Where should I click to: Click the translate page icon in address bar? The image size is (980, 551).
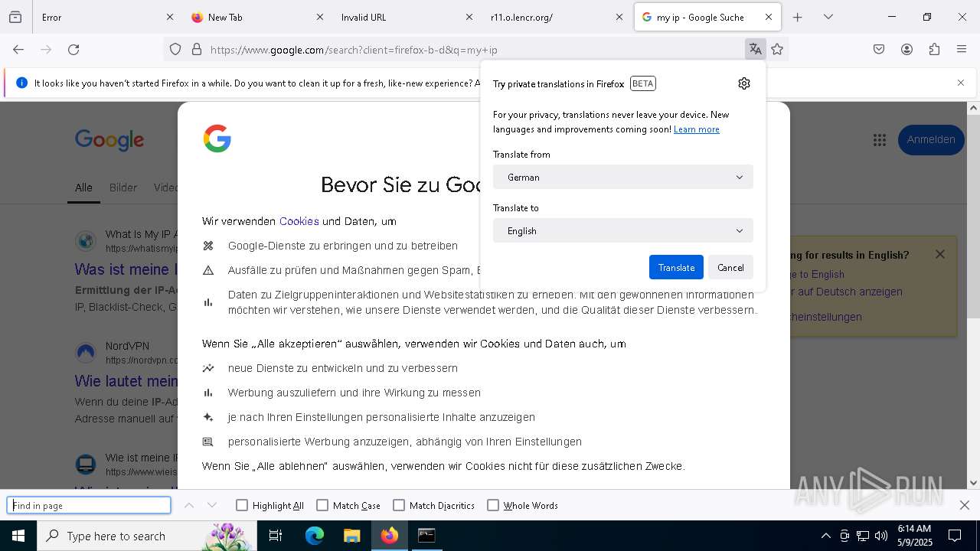pos(756,50)
